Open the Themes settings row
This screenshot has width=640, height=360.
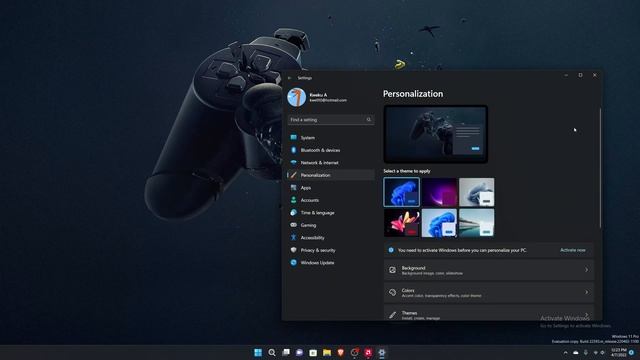tap(489, 313)
